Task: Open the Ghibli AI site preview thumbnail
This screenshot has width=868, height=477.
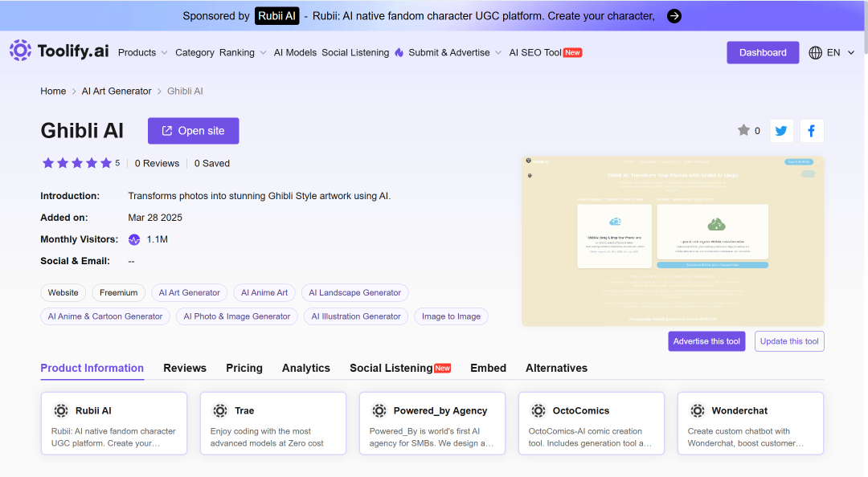Action: (x=673, y=241)
